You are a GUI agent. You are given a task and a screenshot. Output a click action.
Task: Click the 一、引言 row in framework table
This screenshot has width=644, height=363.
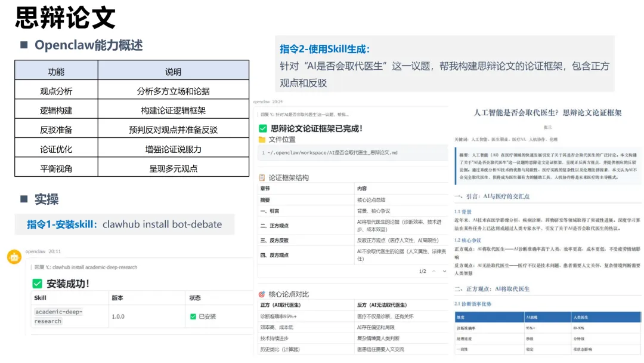coord(353,211)
